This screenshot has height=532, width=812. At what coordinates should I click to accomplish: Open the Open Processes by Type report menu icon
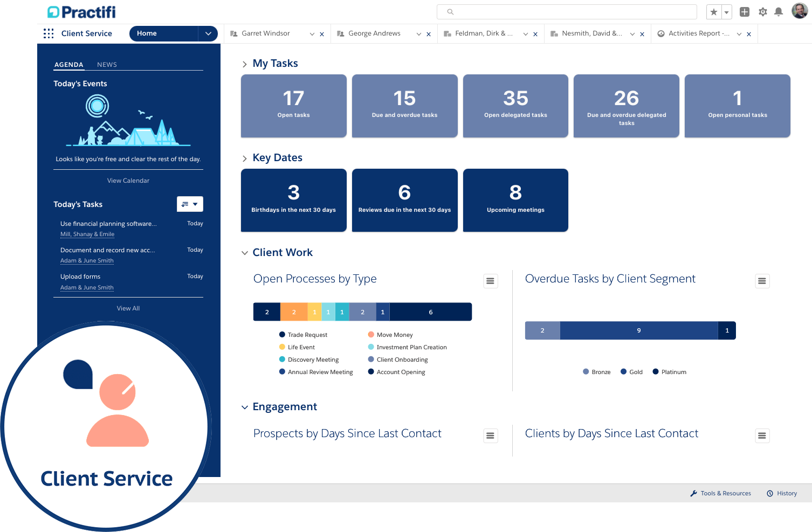(x=490, y=281)
